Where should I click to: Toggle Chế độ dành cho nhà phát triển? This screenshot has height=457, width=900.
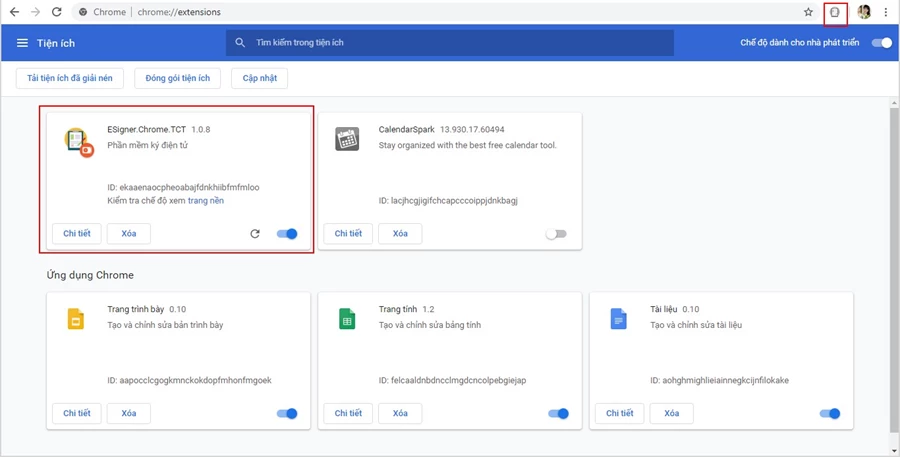point(882,42)
